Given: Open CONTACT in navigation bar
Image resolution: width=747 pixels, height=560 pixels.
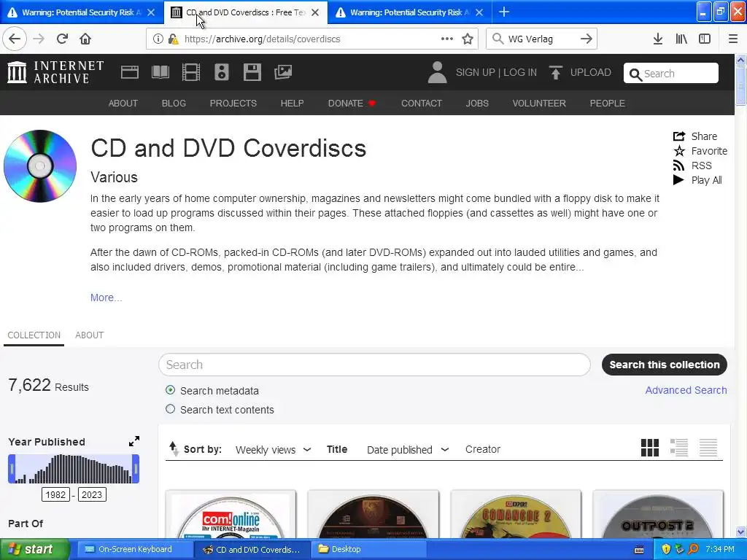Looking at the screenshot, I should 421,104.
